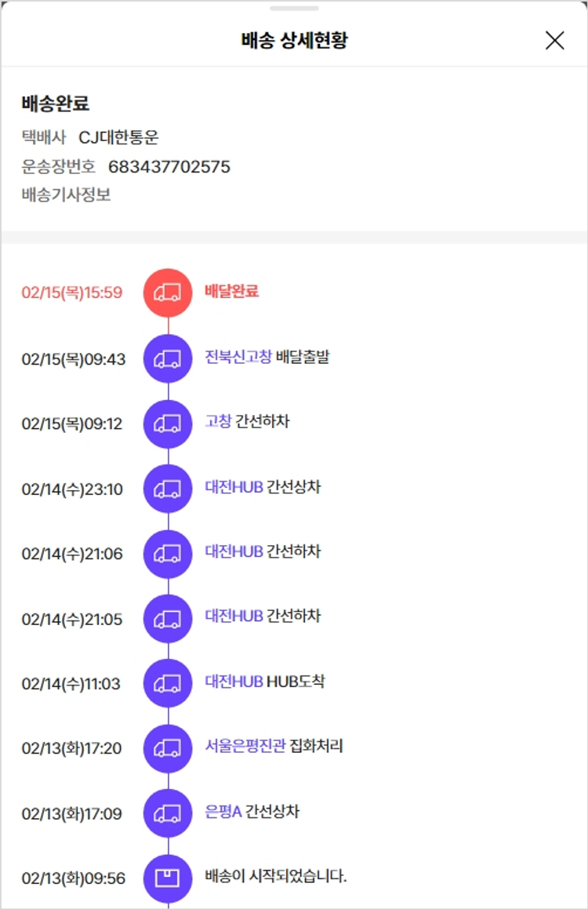
Task: Click truck icon beside 은평A 간선상차
Action: pyautogui.click(x=168, y=813)
